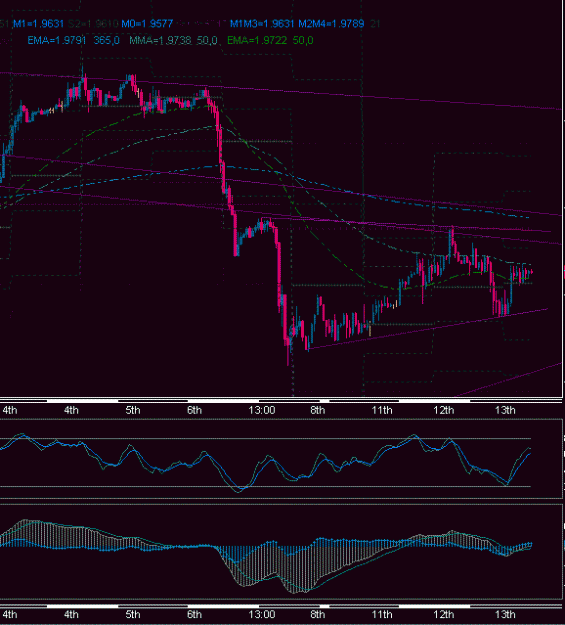Select the MMA=1.9738 50,0 label
The image size is (565, 625).
tap(173, 40)
